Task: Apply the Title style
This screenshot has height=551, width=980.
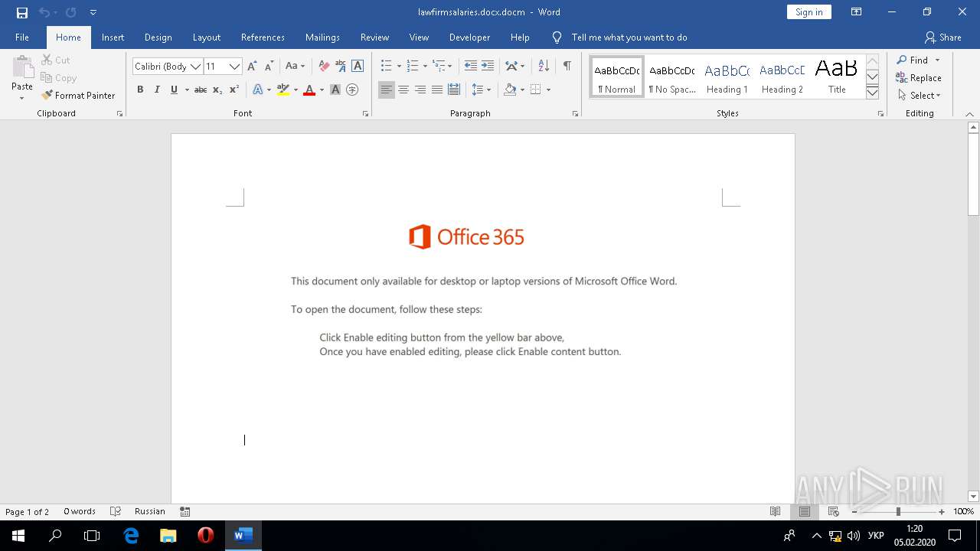Action: tap(837, 77)
